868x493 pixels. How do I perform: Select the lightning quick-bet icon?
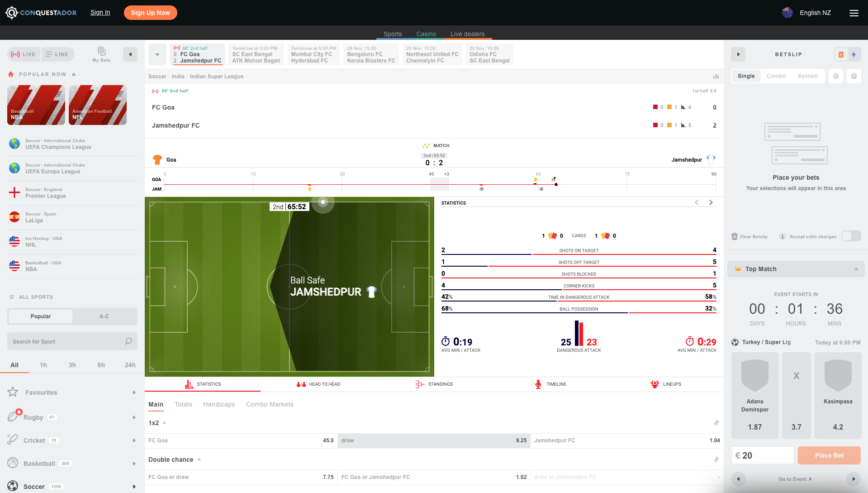(x=854, y=54)
